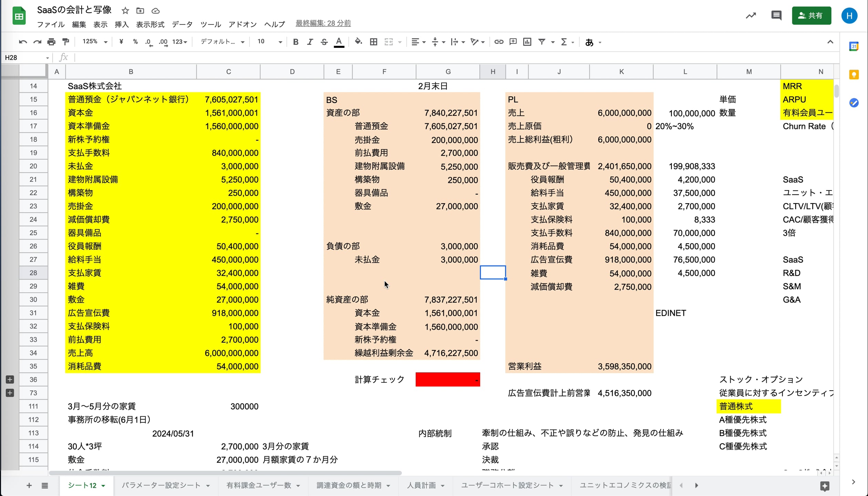
Task: Toggle strikethrough formatting
Action: point(324,42)
